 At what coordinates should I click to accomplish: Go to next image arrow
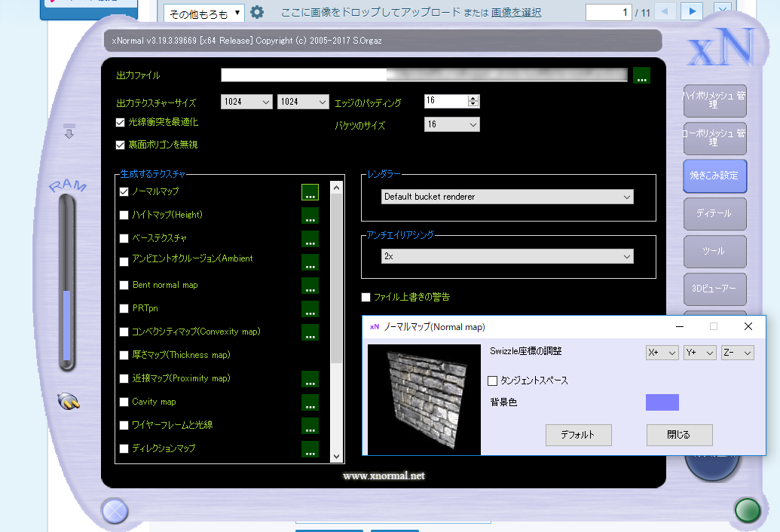pyautogui.click(x=692, y=11)
